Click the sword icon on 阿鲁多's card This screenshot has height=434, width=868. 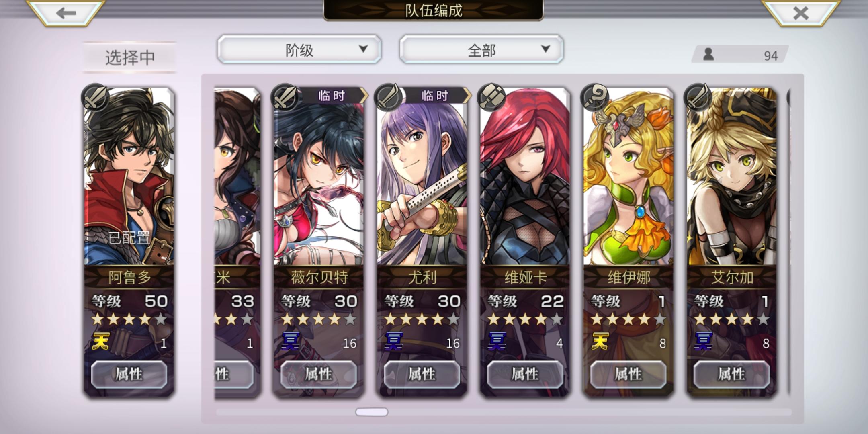95,98
